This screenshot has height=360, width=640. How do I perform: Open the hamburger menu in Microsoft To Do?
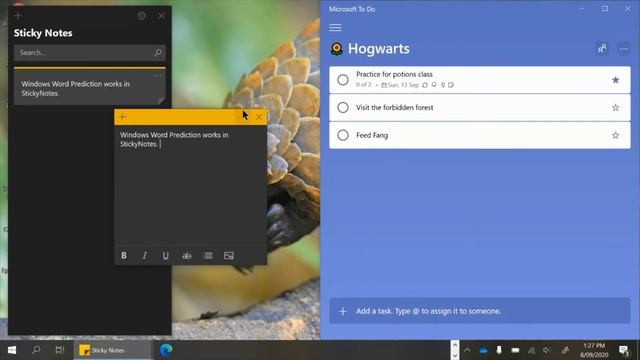point(336,28)
